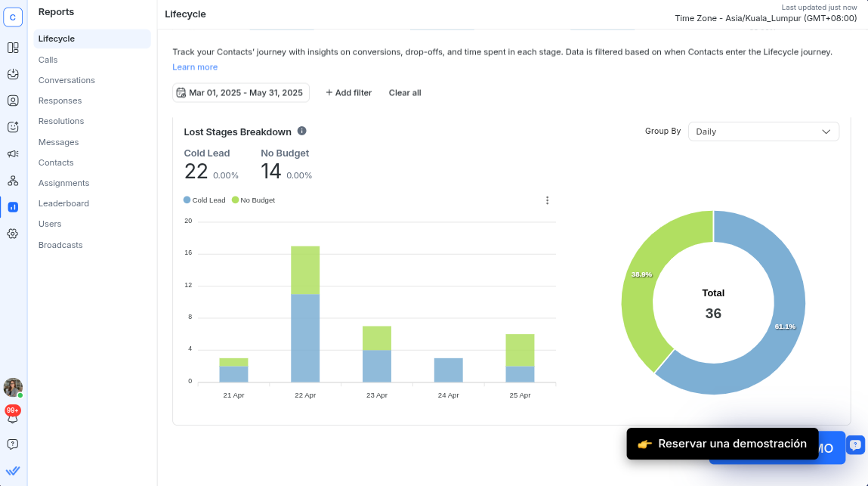The height and width of the screenshot is (486, 868).
Task: Open the Messages report
Action: pyautogui.click(x=58, y=142)
